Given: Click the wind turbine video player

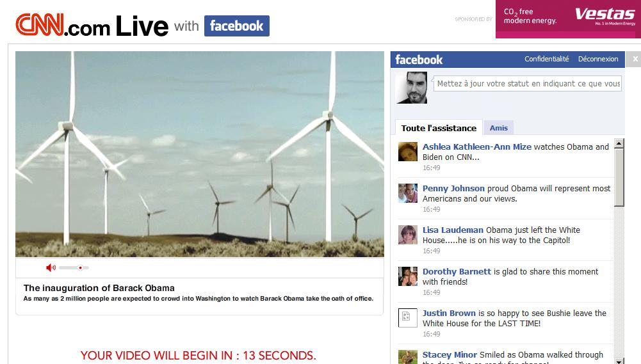Looking at the screenshot, I should tap(200, 154).
